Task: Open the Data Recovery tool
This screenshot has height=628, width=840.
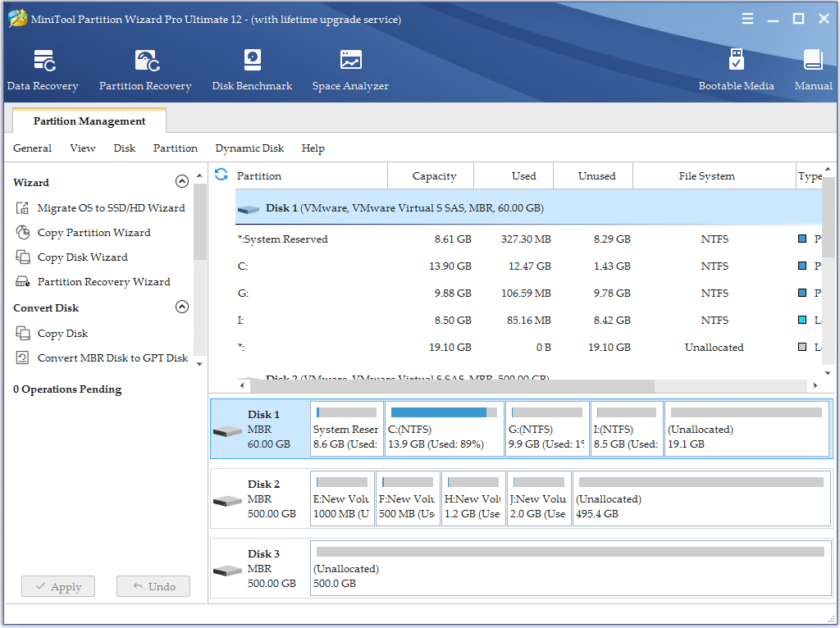Action: point(43,71)
